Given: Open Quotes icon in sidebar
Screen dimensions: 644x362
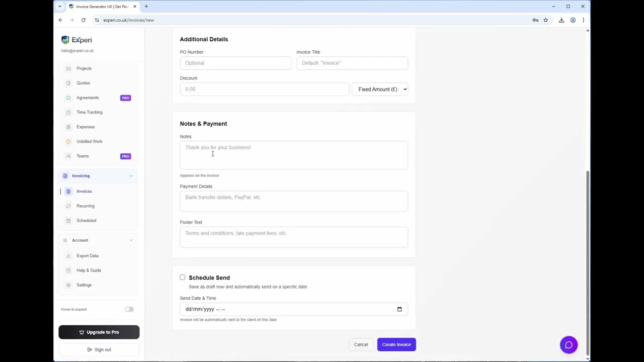Looking at the screenshot, I should click(x=68, y=83).
